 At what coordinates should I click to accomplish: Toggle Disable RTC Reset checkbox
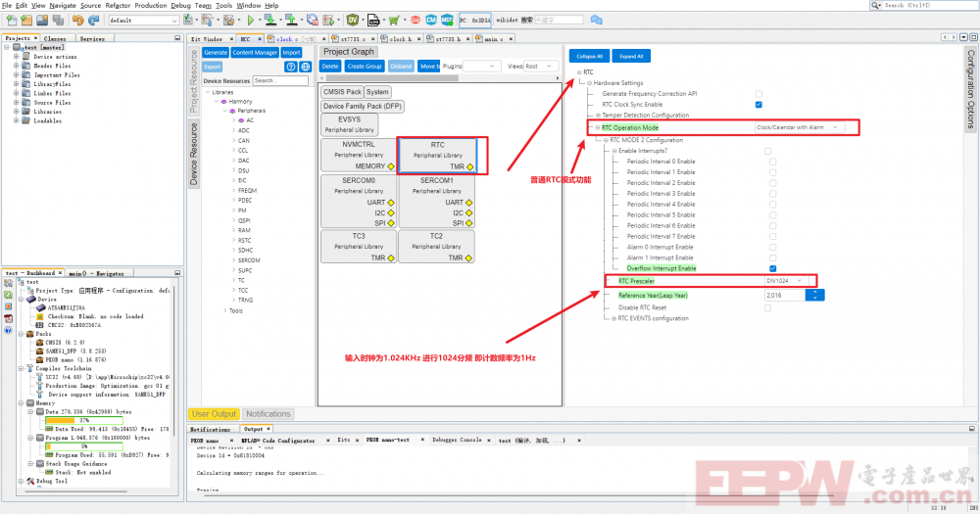pos(767,307)
